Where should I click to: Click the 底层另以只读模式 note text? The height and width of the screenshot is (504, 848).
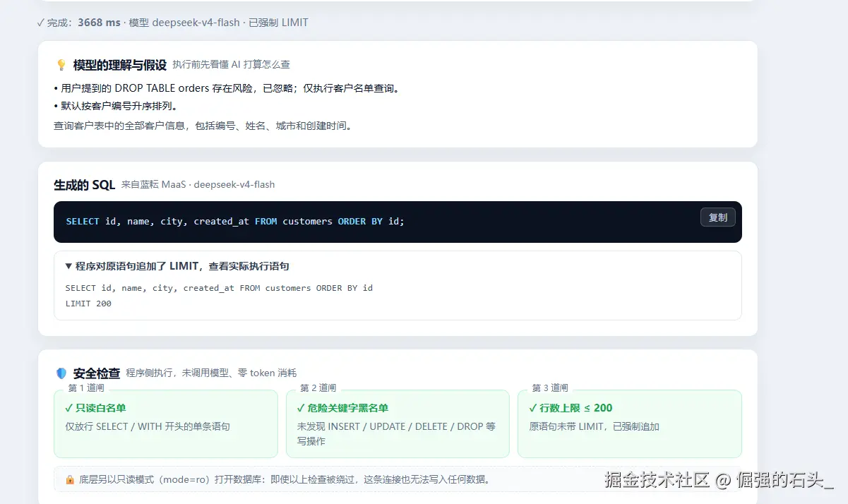pos(285,479)
